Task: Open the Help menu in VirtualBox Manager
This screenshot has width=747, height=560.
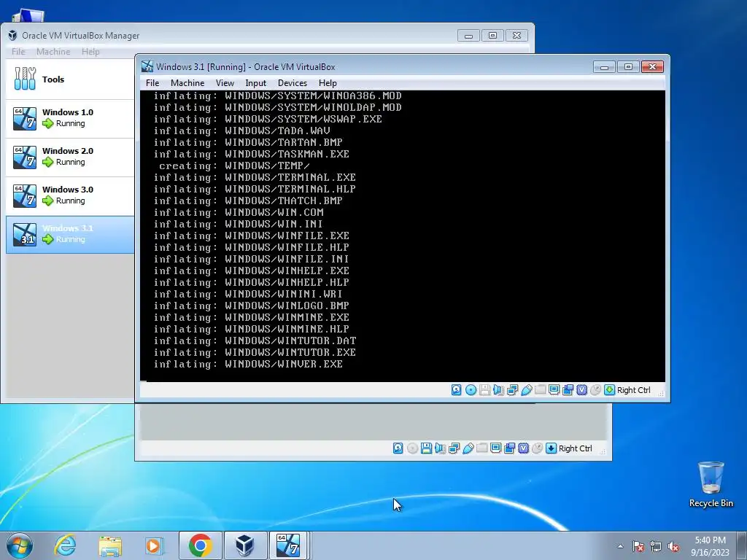Action: click(x=90, y=52)
